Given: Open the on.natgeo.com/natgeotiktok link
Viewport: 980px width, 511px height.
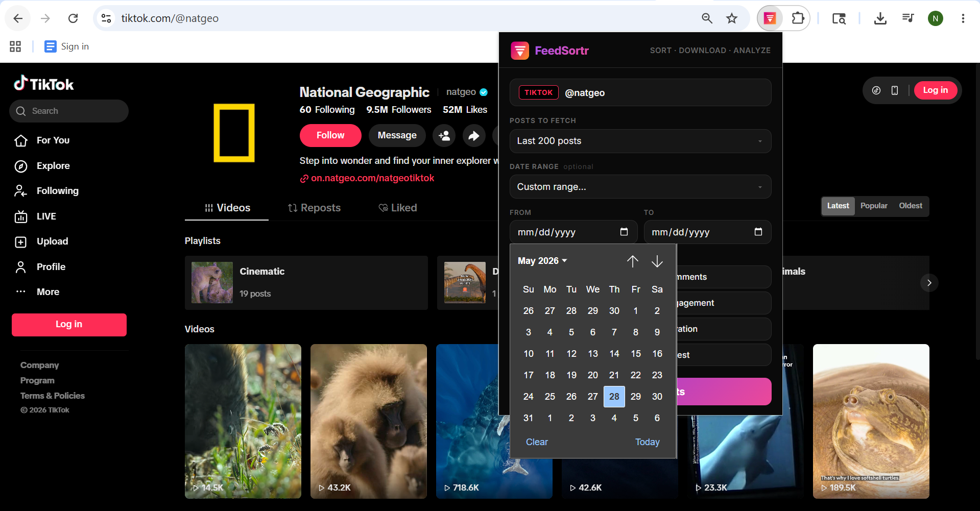Looking at the screenshot, I should 372,178.
